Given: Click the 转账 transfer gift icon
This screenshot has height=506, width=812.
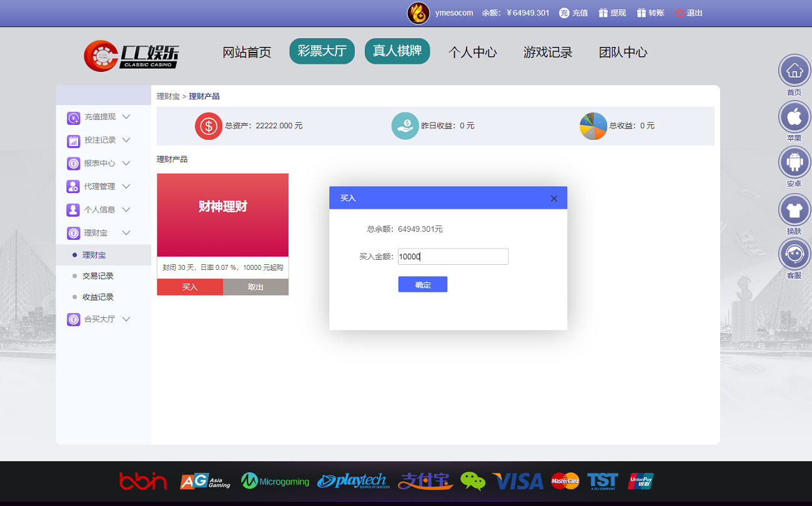Looking at the screenshot, I should (641, 12).
